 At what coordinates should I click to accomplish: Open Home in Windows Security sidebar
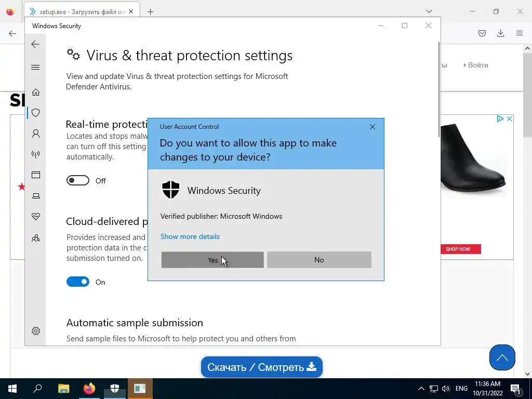pyautogui.click(x=36, y=92)
